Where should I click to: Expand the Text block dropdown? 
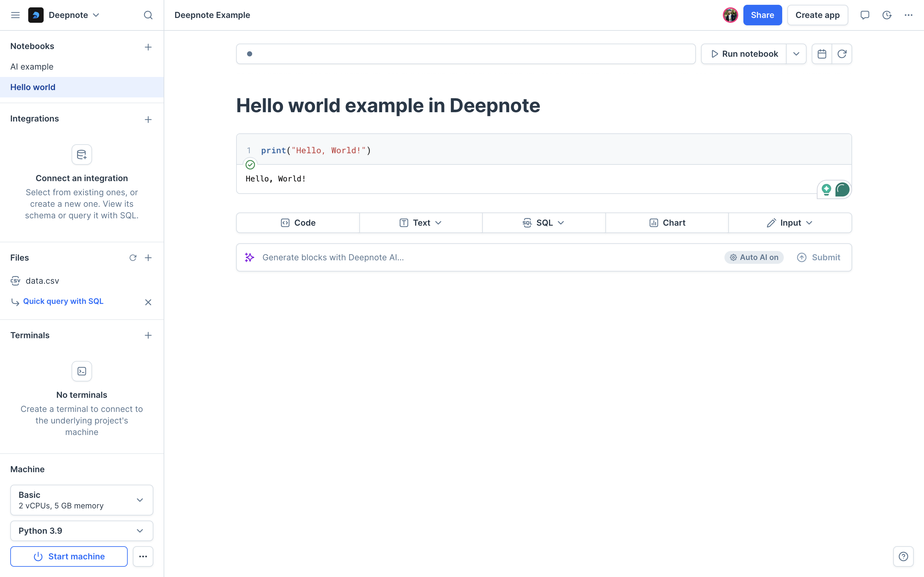click(x=439, y=223)
